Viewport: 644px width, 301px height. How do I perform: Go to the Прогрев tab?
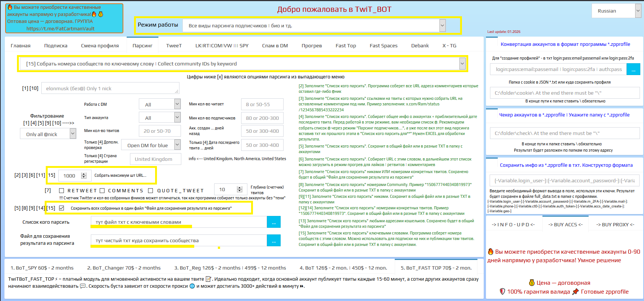click(x=312, y=45)
